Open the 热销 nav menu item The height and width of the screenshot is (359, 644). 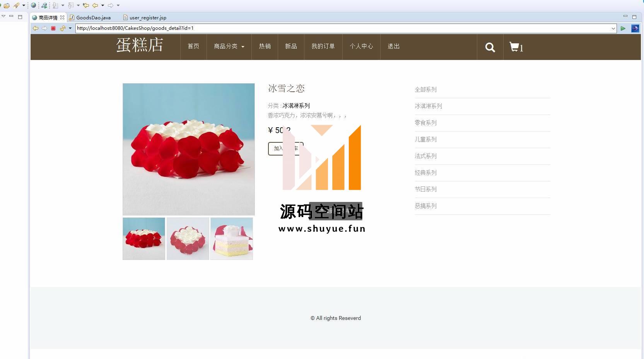point(265,46)
